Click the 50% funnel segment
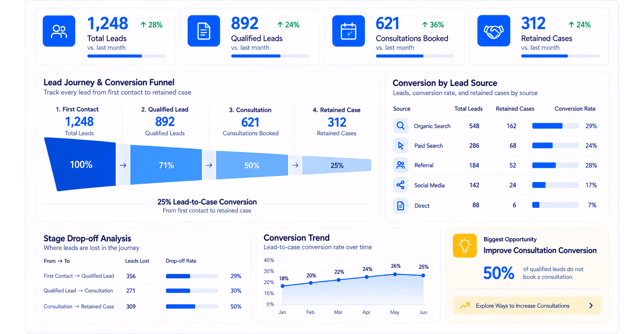This screenshot has height=334, width=644. (x=252, y=165)
